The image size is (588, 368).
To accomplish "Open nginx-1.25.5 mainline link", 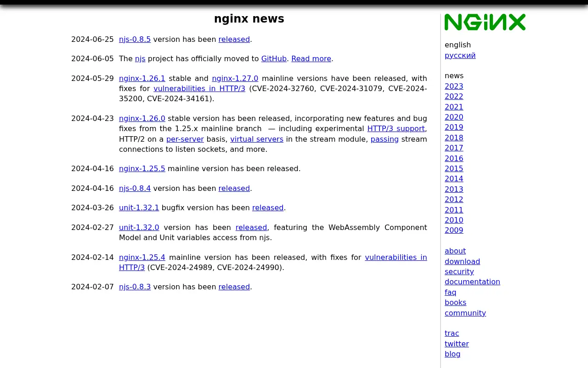I will click(x=142, y=169).
